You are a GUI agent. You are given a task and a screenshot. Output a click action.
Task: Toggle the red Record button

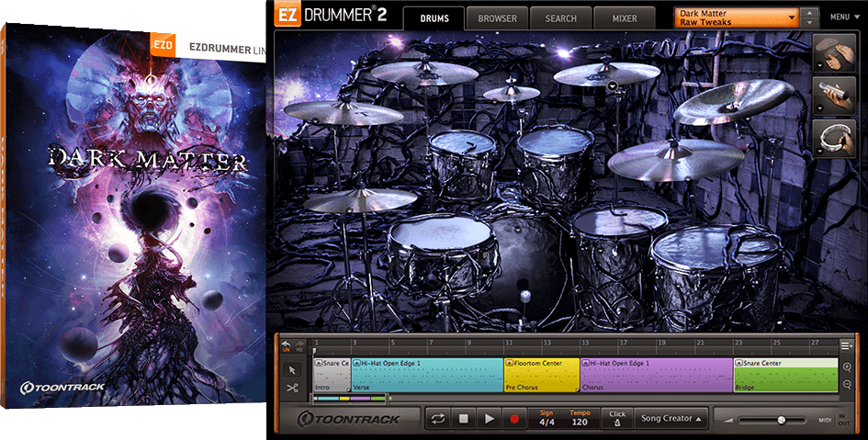[x=513, y=419]
